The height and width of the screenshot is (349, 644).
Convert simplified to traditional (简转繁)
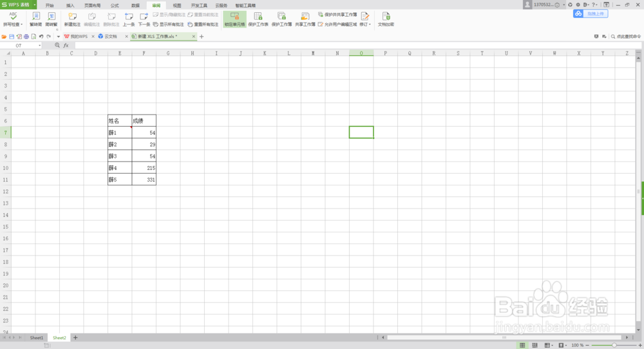tap(52, 19)
